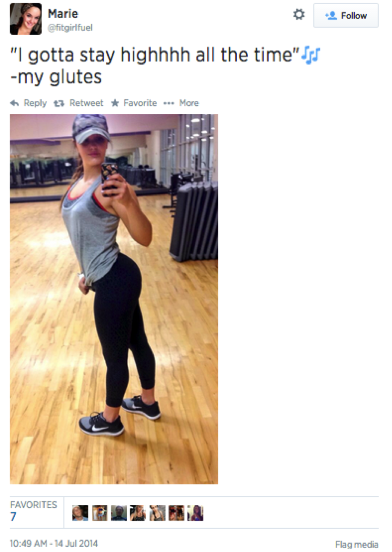Follow the Marie account

[x=346, y=16]
